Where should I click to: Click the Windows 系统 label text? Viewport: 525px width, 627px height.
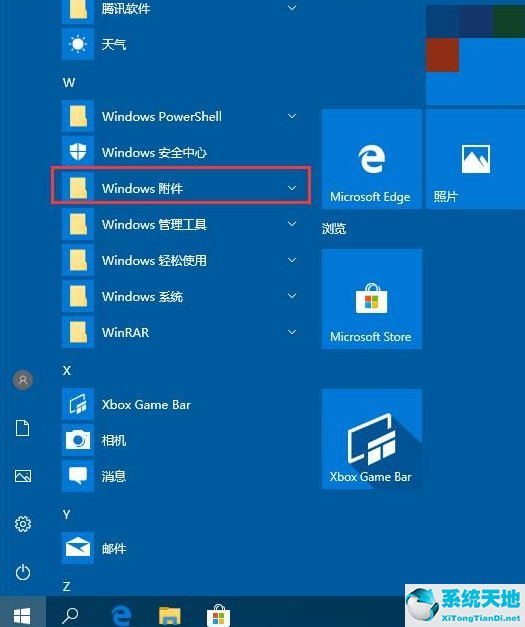(x=142, y=296)
